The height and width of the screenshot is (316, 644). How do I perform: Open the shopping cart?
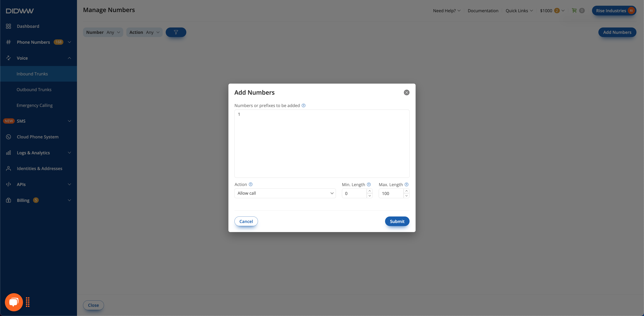tap(574, 11)
